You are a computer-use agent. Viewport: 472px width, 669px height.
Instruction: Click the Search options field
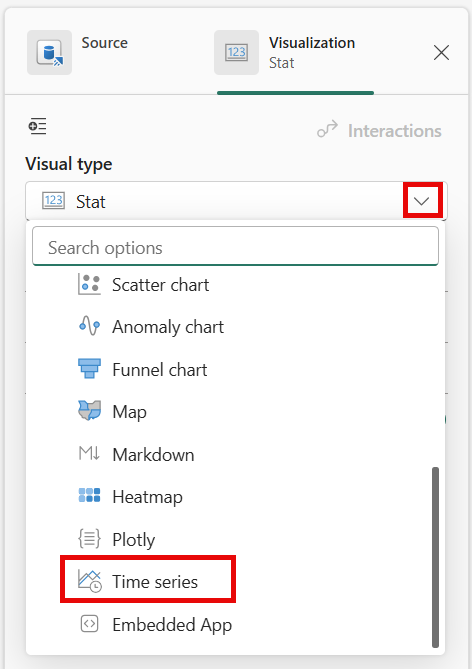pos(236,247)
